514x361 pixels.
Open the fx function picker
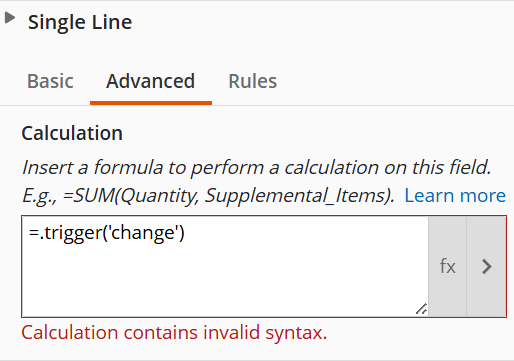pyautogui.click(x=447, y=266)
